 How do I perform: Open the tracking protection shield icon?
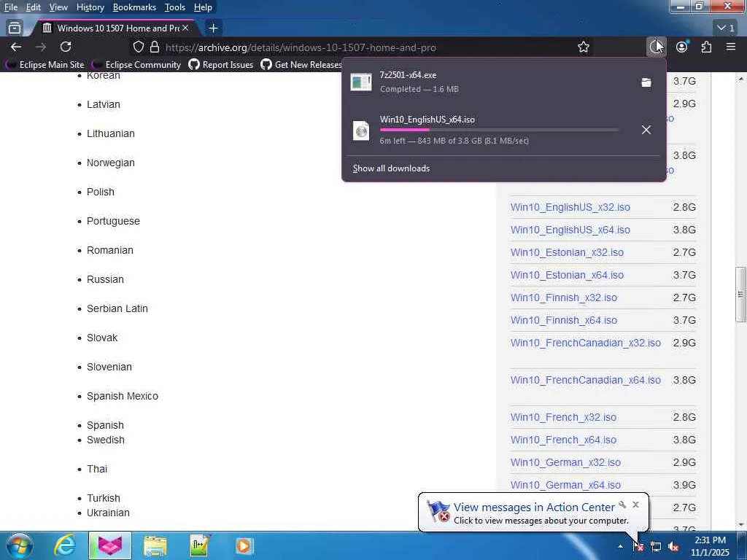(x=138, y=47)
